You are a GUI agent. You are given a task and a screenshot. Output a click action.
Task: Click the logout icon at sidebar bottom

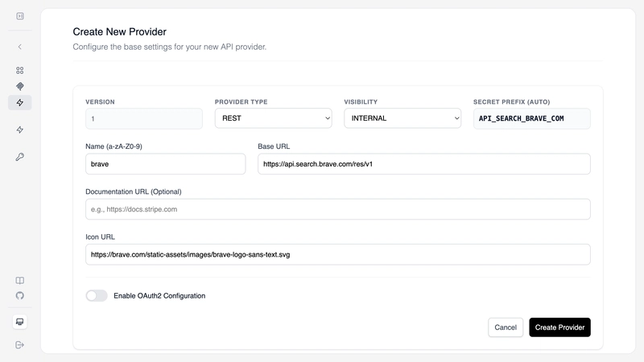tap(20, 345)
